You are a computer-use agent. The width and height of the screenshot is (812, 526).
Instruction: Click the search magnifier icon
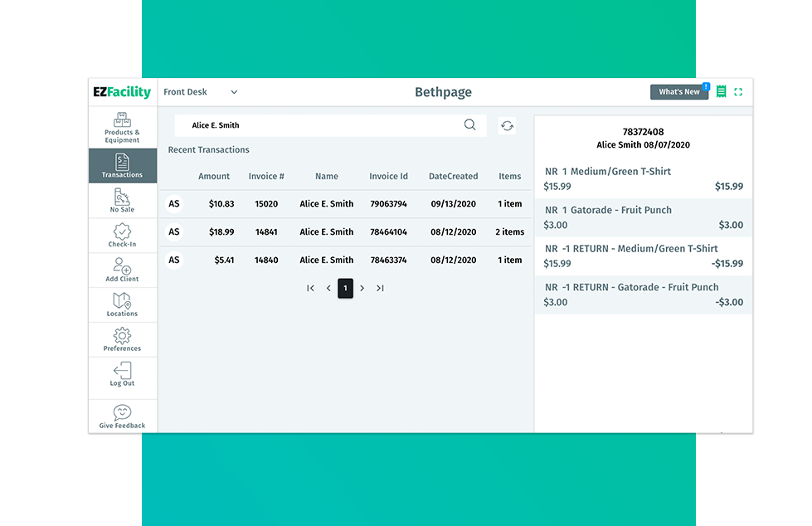(469, 125)
